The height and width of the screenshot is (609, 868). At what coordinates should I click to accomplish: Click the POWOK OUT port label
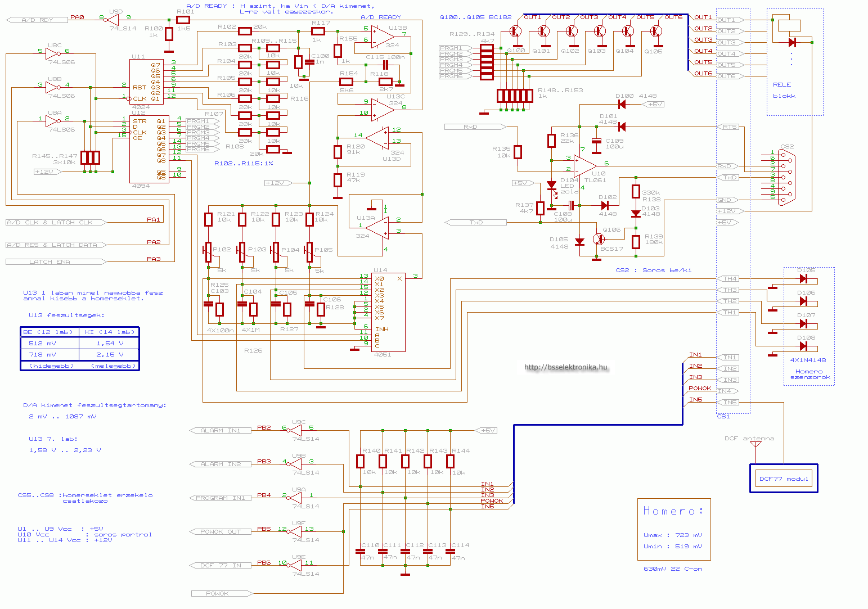click(x=219, y=531)
